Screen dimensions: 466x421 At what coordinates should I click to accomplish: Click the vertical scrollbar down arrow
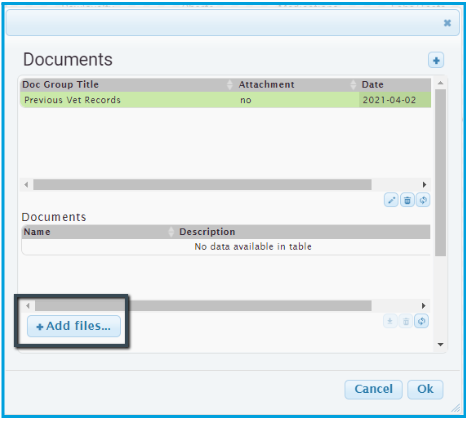(x=440, y=344)
